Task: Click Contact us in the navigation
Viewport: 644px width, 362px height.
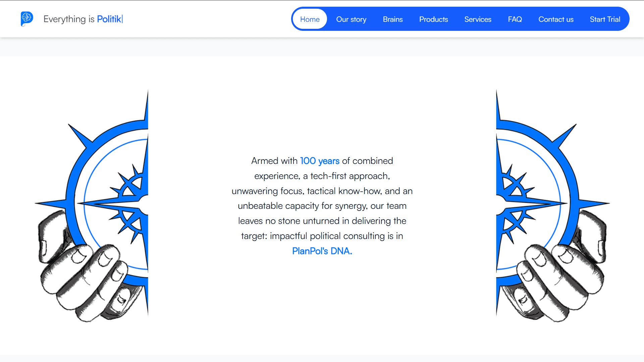Action: 556,19
